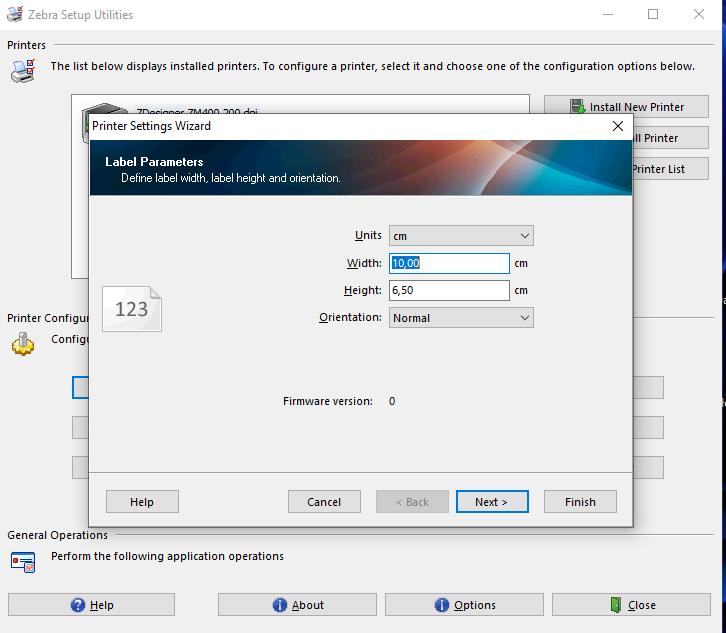726x633 pixels.
Task: Click Install New Printer button
Action: coord(626,107)
